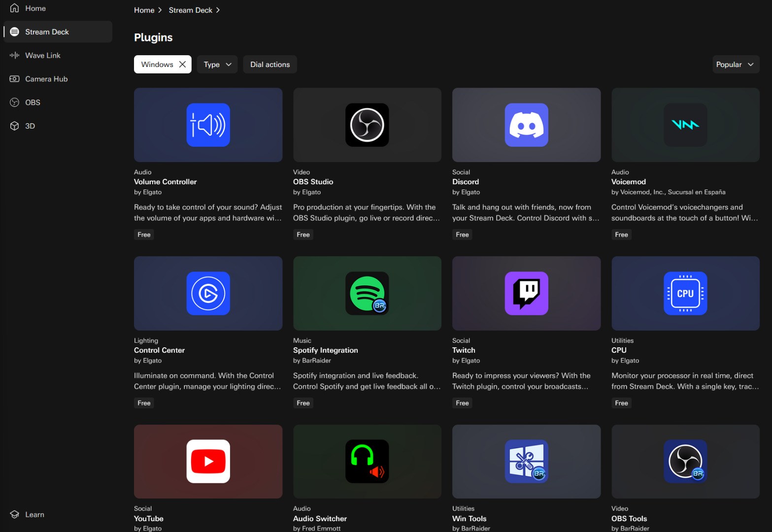
Task: Select the CPU monitor plugin icon
Action: pyautogui.click(x=685, y=294)
